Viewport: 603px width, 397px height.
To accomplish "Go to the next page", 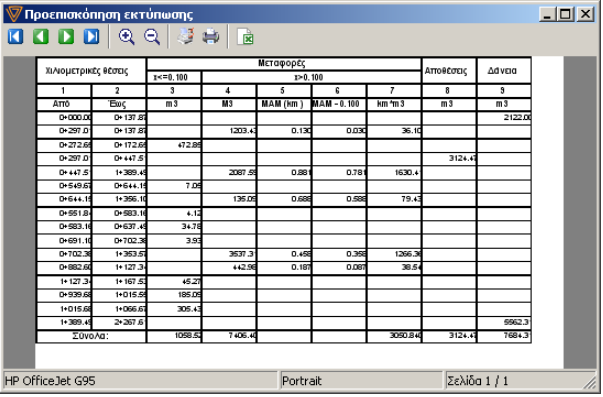I will point(66,37).
